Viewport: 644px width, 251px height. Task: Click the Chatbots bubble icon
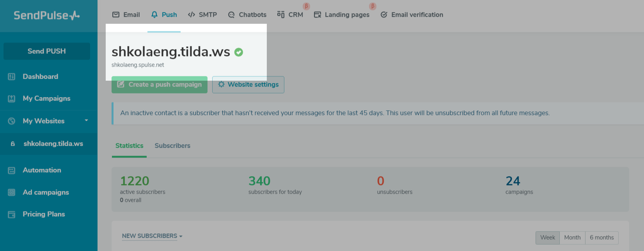pyautogui.click(x=231, y=15)
